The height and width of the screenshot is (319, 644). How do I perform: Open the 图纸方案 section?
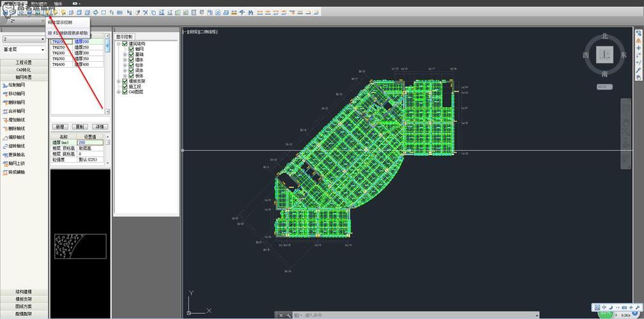tap(24, 306)
